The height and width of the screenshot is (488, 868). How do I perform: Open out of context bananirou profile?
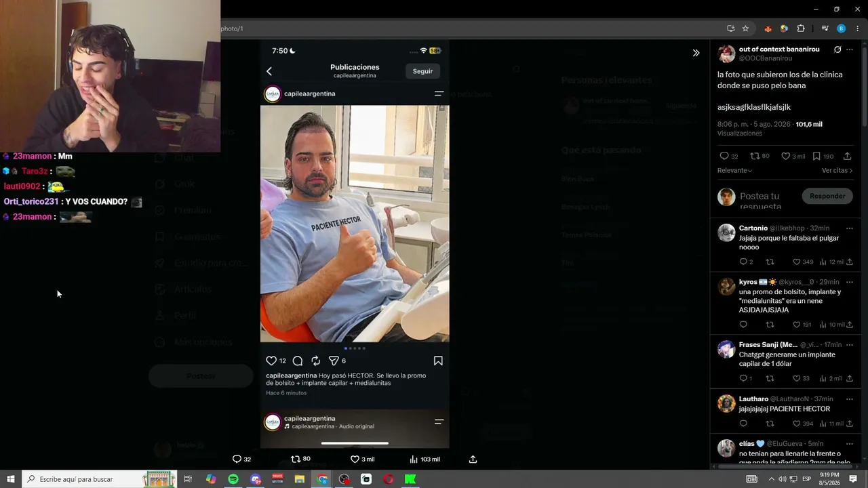point(779,49)
